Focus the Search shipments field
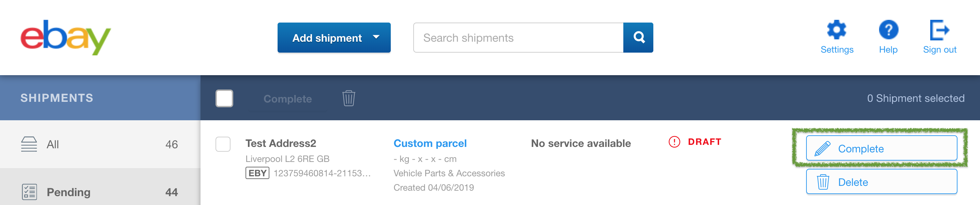 (518, 37)
